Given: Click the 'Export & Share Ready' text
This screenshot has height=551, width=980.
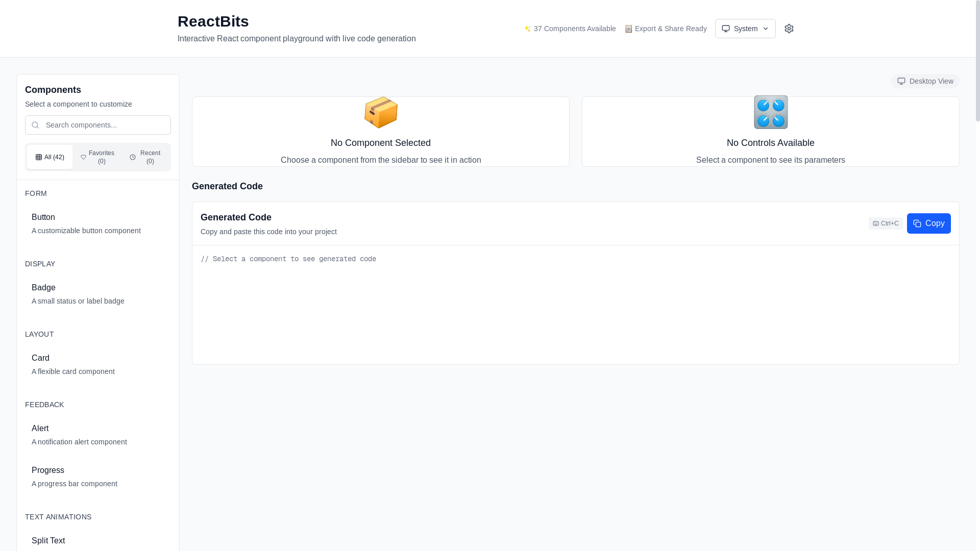Looking at the screenshot, I should point(671,29).
